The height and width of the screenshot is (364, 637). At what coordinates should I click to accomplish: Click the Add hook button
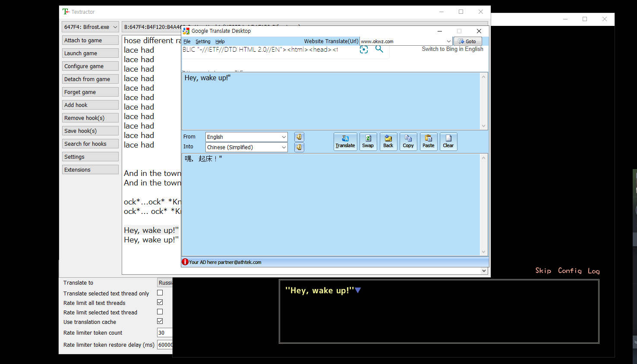click(x=90, y=105)
